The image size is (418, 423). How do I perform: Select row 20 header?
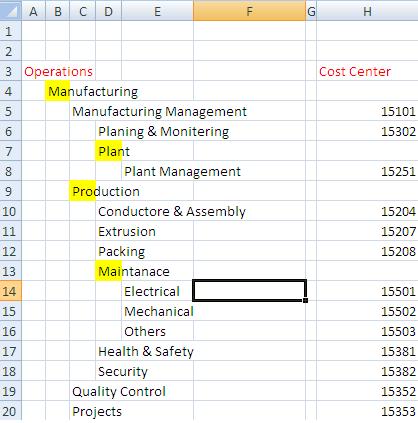(x=11, y=411)
